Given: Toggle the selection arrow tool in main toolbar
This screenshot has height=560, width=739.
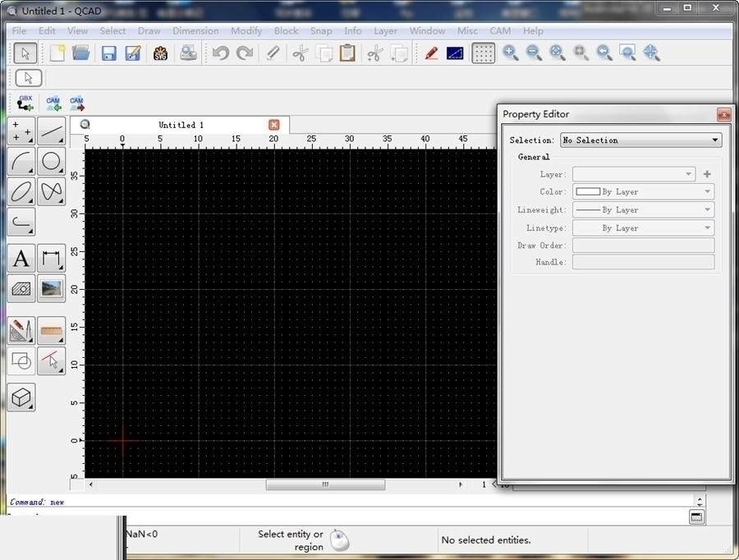Looking at the screenshot, I should (x=25, y=53).
